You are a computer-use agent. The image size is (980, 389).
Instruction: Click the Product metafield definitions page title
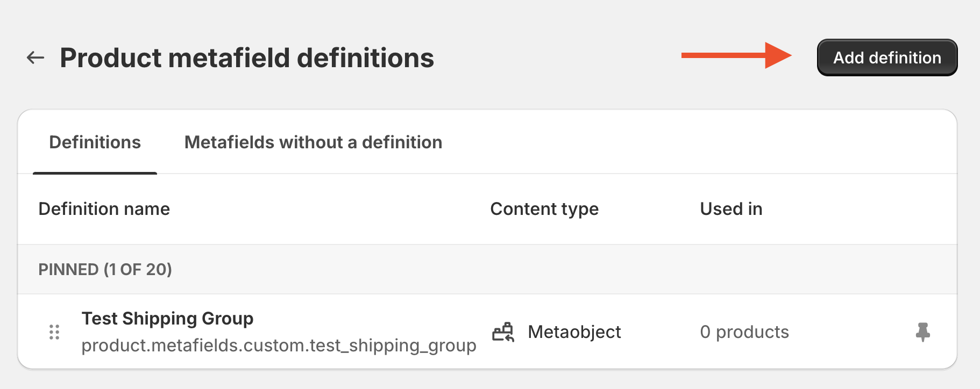[x=247, y=58]
